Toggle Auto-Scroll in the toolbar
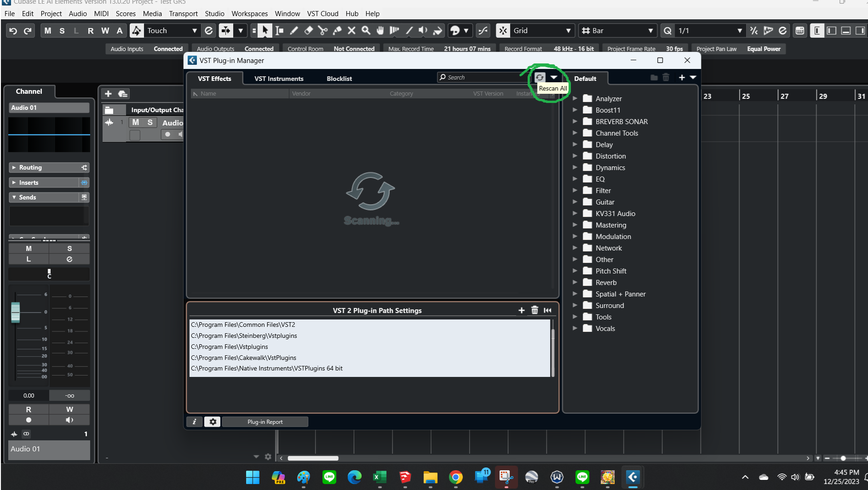868x490 pixels. (x=226, y=31)
